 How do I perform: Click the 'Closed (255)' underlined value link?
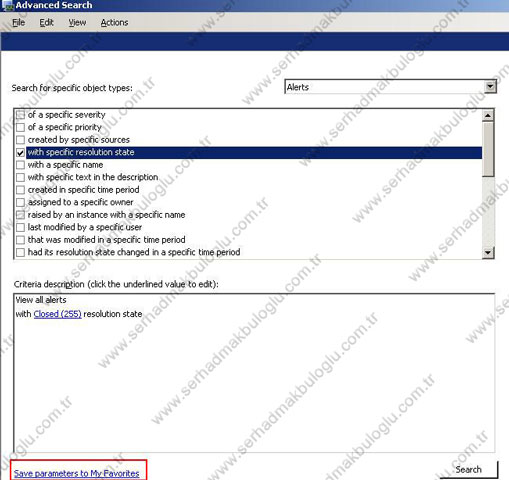(58, 314)
